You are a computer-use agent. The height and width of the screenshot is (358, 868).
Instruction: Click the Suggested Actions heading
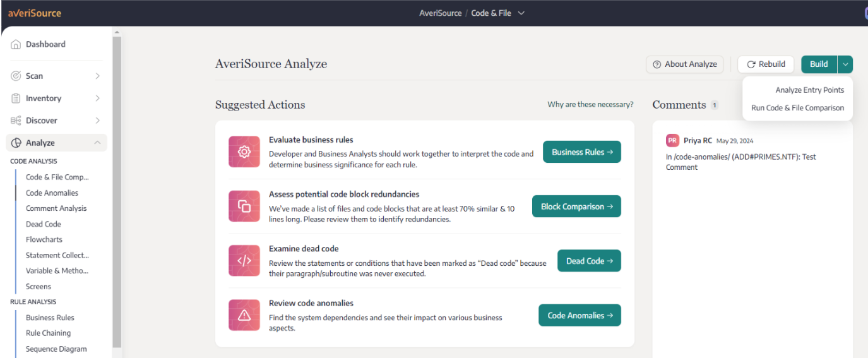pyautogui.click(x=260, y=105)
